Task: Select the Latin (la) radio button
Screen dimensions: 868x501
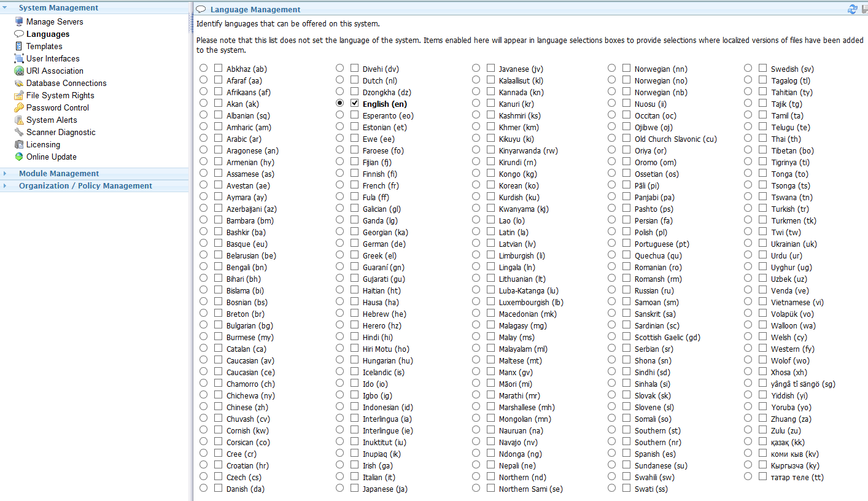Action: (x=476, y=231)
